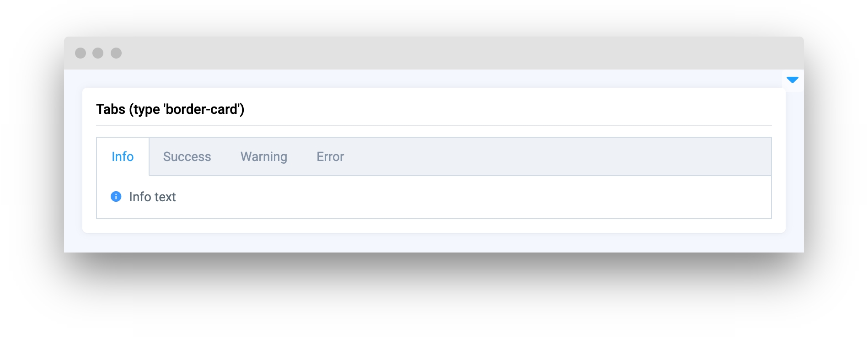Viewport: 868px width, 344px height.
Task: Click the gray window title bar
Action: click(x=434, y=53)
